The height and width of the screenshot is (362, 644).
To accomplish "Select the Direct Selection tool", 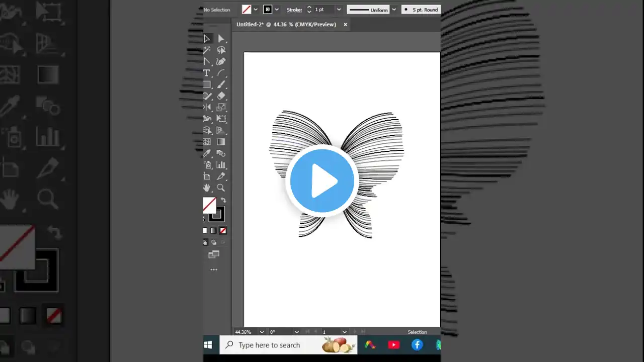I will coord(221,39).
